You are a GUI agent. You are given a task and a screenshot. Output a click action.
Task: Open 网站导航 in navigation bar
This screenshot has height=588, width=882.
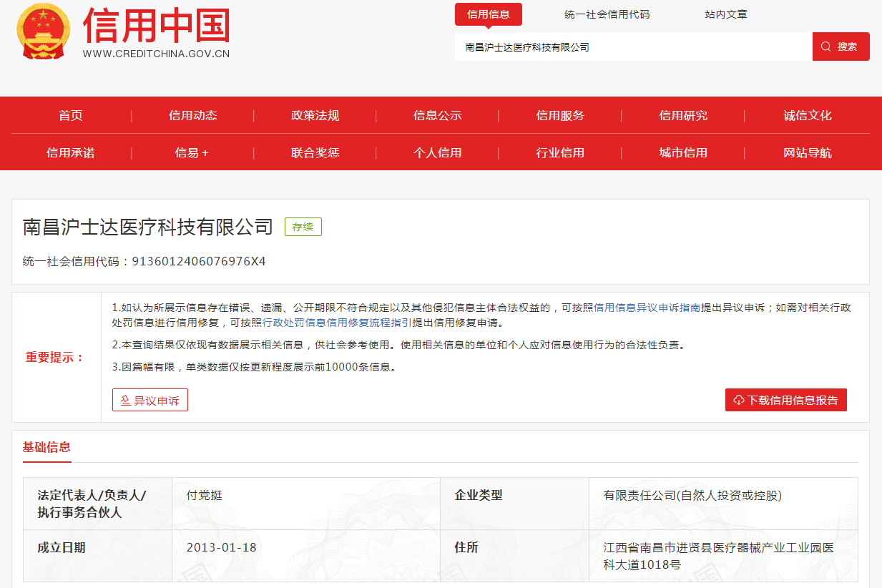[x=808, y=153]
